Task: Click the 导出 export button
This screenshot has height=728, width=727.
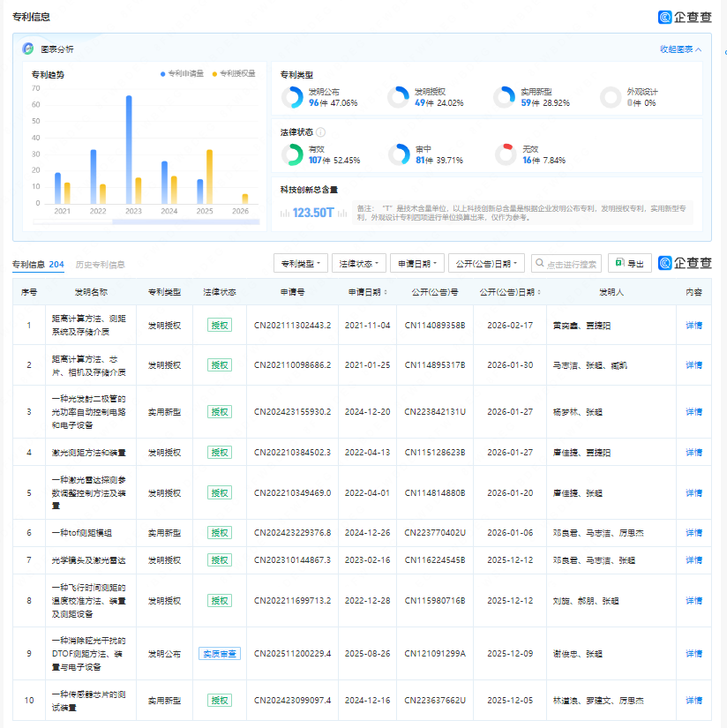Action: tap(630, 263)
